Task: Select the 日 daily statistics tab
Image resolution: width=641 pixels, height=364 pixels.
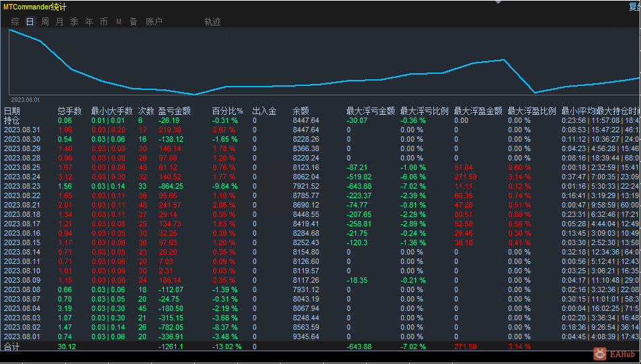Action: click(x=30, y=21)
